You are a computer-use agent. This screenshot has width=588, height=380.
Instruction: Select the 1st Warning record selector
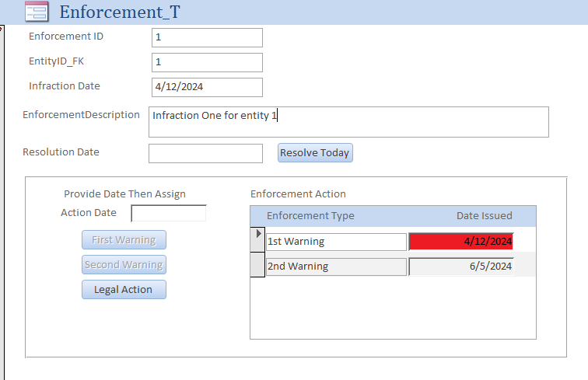[257, 241]
